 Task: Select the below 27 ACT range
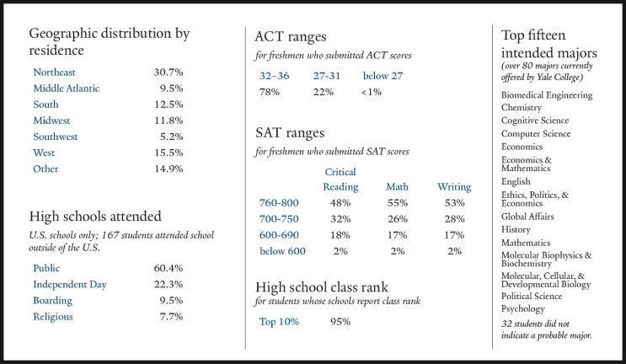tap(383, 76)
